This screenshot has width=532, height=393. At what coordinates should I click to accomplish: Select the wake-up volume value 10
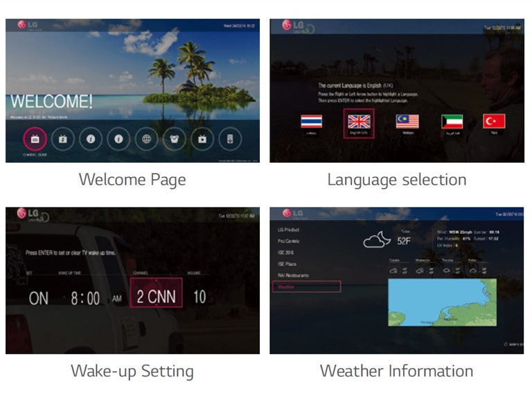pos(199,297)
